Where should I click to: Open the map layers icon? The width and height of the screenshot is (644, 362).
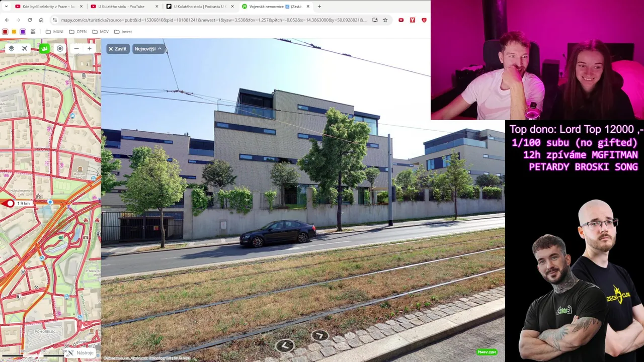coord(11,48)
